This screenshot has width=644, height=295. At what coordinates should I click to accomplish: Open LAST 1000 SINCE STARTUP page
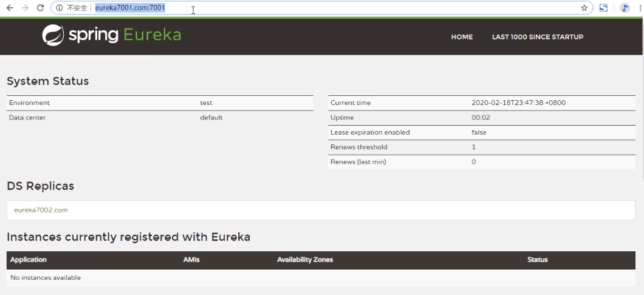coord(537,37)
